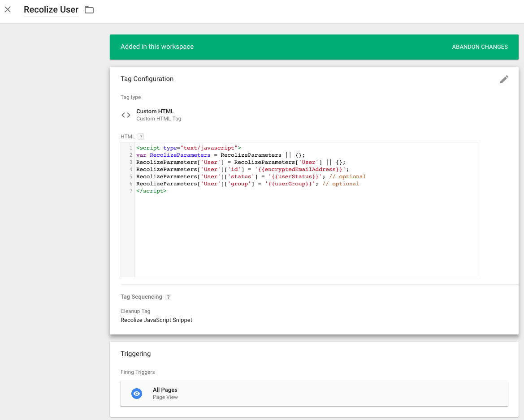Open the HTML field help question mark
Screen dimensions: 524x420
pyautogui.click(x=141, y=137)
